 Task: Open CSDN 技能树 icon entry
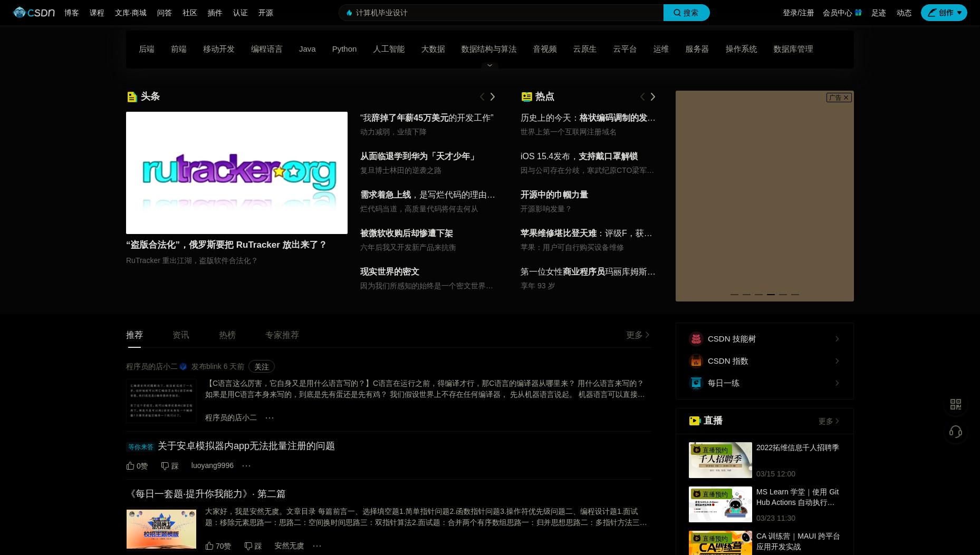(x=696, y=339)
